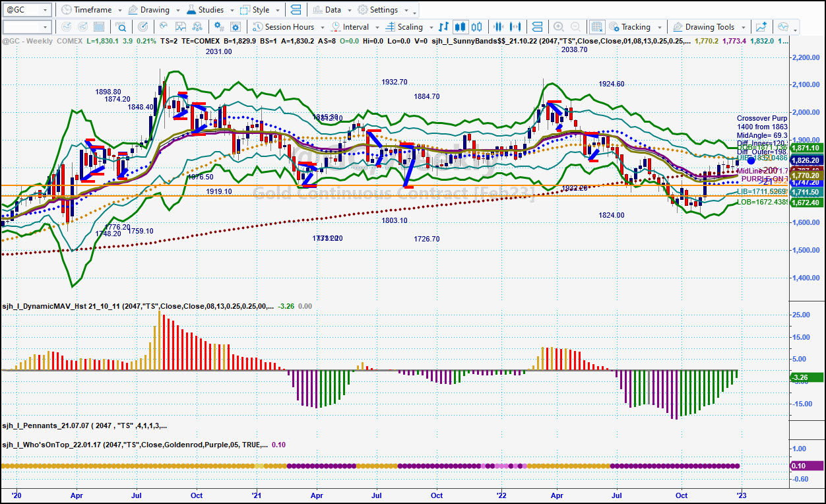The width and height of the screenshot is (826, 504).
Task: Click the Interval button
Action: (350, 27)
